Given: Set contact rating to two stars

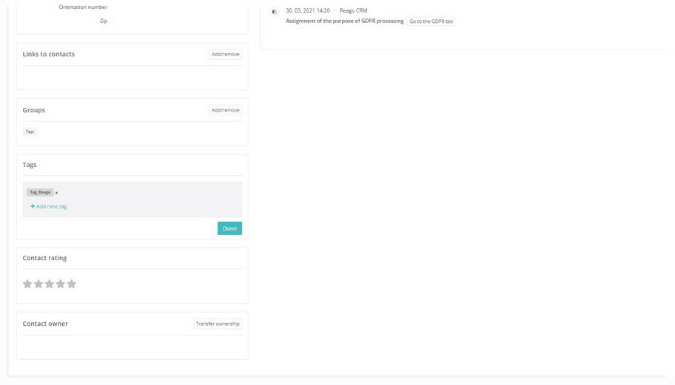Looking at the screenshot, I should pos(38,284).
